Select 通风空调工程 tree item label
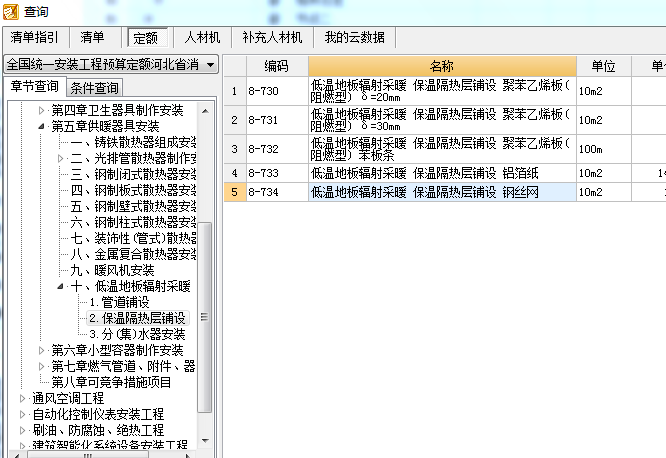The height and width of the screenshot is (458, 666). coord(68,399)
